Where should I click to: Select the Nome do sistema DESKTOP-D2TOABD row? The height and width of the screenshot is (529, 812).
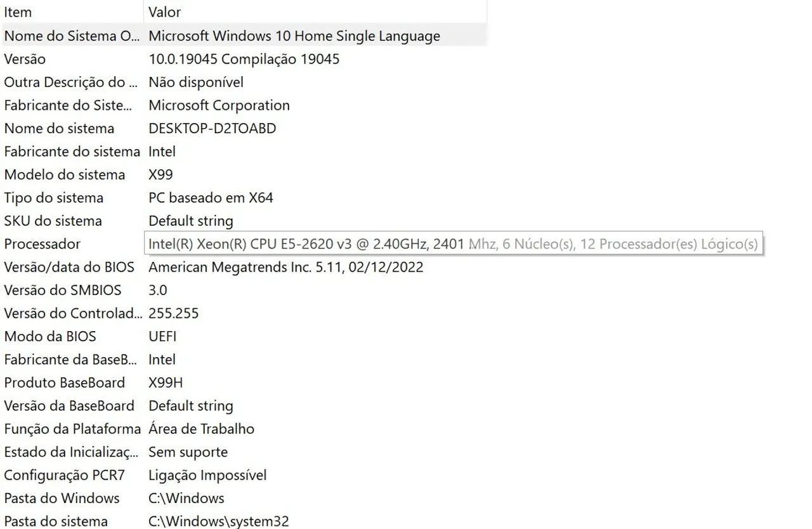click(244, 128)
